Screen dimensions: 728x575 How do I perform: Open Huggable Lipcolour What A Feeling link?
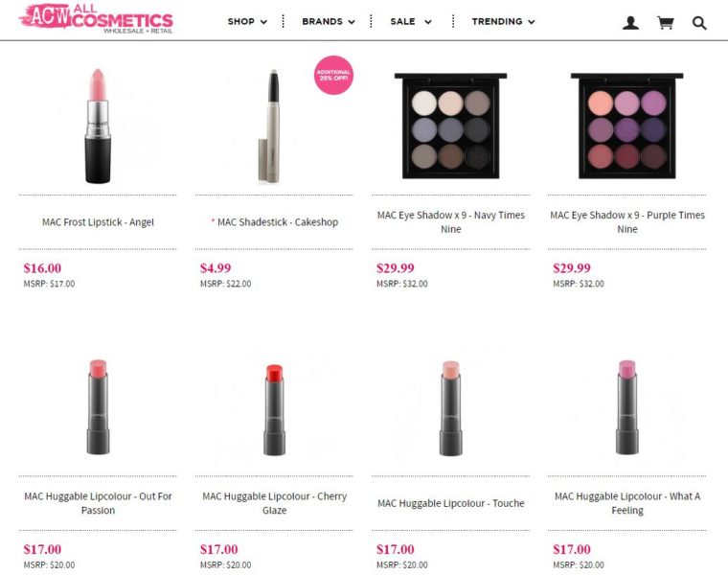627,503
